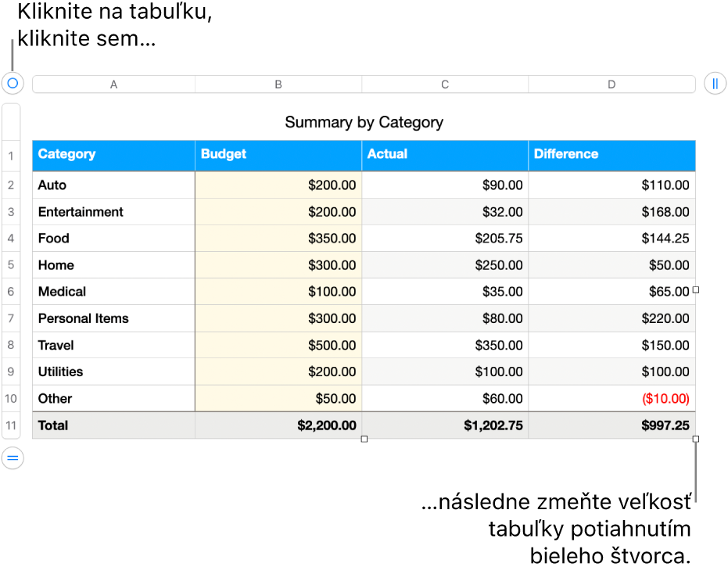Viewport: 728px width, 578px height.
Task: Select row 6 header number
Action: pos(12,292)
